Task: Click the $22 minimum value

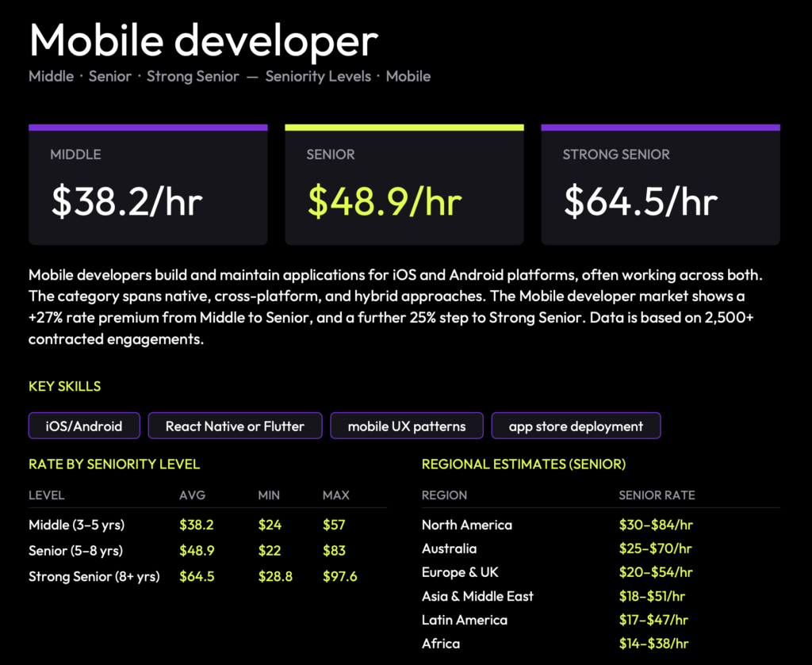Action: point(270,551)
